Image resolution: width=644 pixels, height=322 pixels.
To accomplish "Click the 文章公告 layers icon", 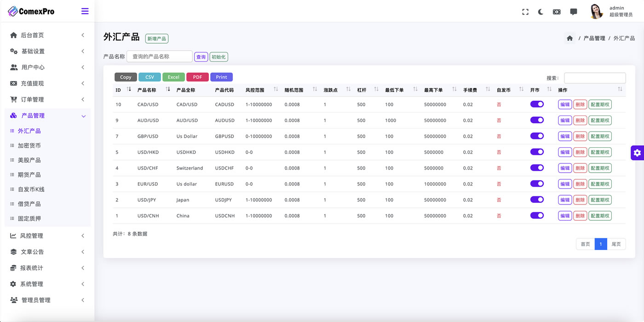I will tap(13, 252).
